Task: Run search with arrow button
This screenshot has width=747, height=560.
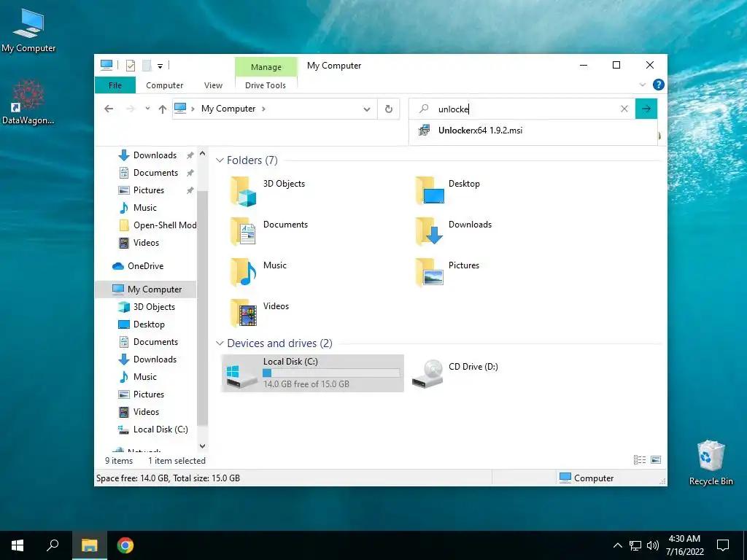Action: coord(646,109)
